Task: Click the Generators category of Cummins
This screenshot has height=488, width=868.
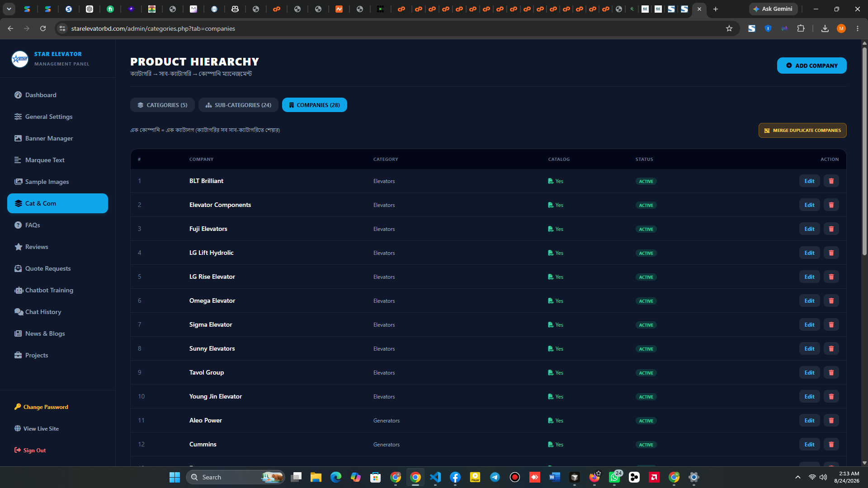Action: (386, 445)
